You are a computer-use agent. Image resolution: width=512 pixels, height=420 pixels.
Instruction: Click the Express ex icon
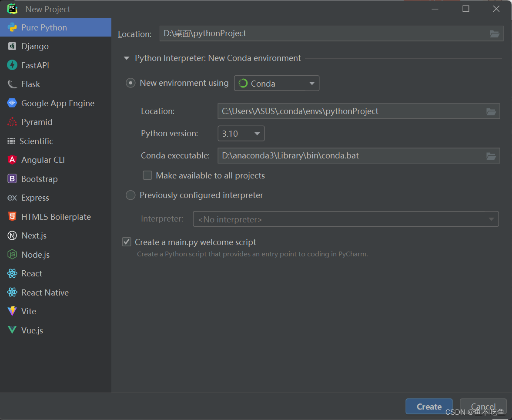(x=12, y=198)
